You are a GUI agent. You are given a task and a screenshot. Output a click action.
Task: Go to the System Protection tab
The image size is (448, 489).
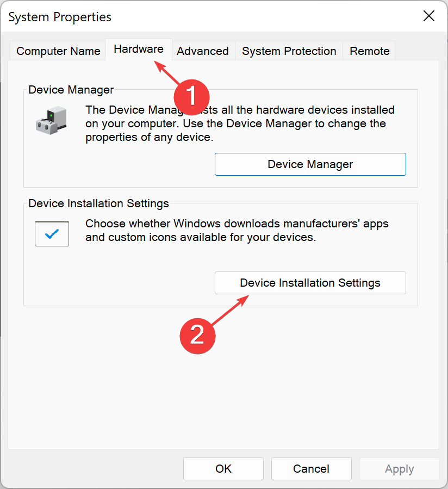[x=289, y=51]
